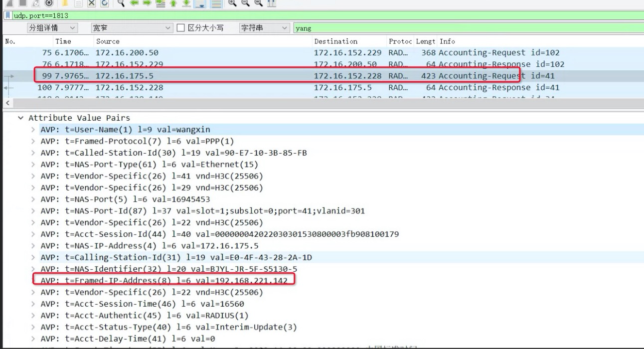Click the udp.port==1813 display filter field
This screenshot has width=644, height=349.
tap(328, 15)
